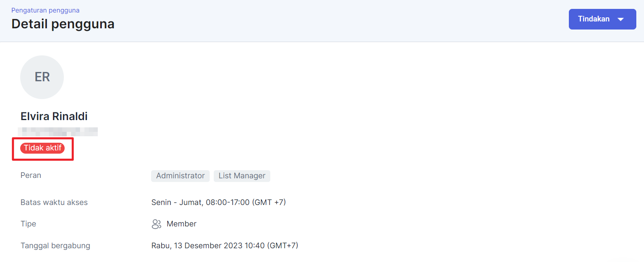Click the Member type text
This screenshot has height=262, width=644.
(x=181, y=224)
